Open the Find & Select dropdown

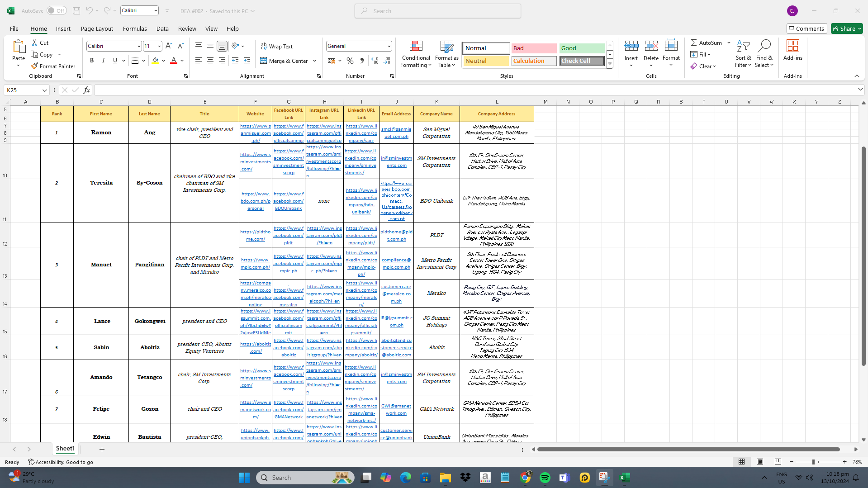tap(764, 54)
